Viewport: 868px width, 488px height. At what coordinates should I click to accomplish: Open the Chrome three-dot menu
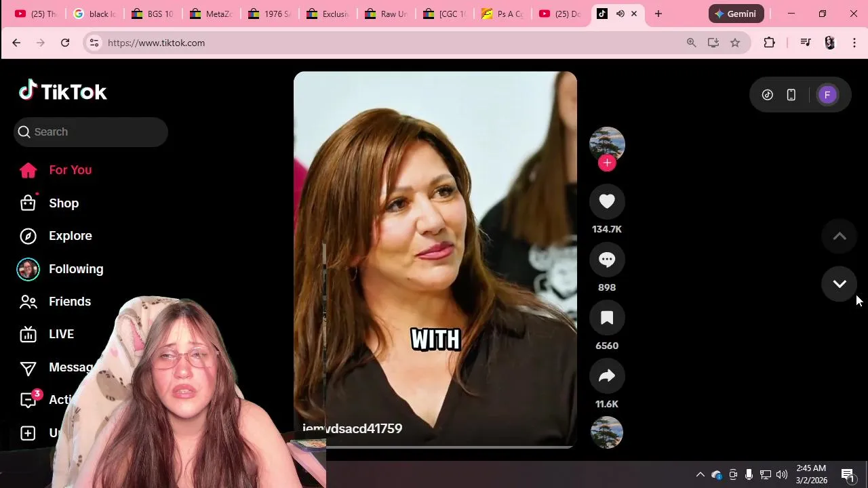854,43
